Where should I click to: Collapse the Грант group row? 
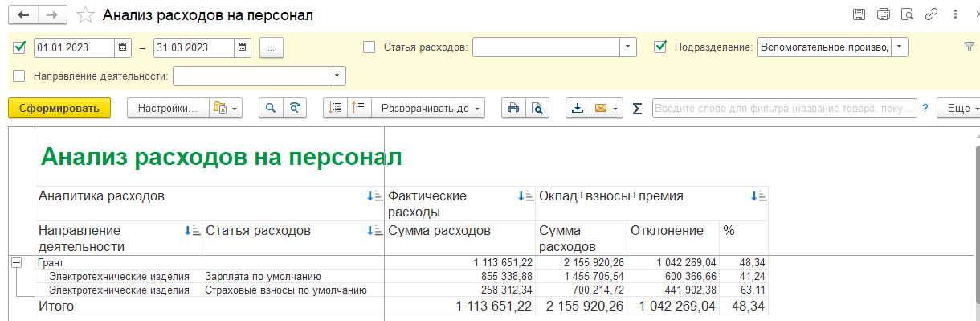[16, 262]
